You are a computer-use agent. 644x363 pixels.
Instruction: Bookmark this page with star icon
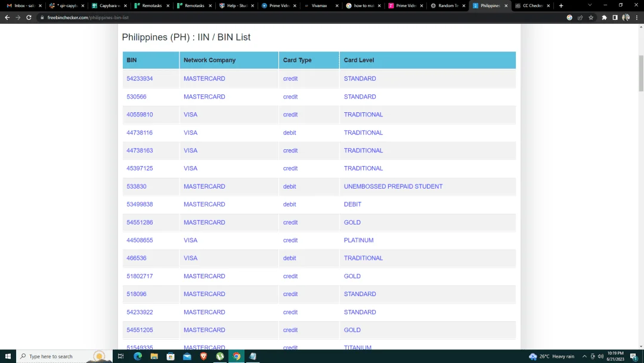(591, 18)
